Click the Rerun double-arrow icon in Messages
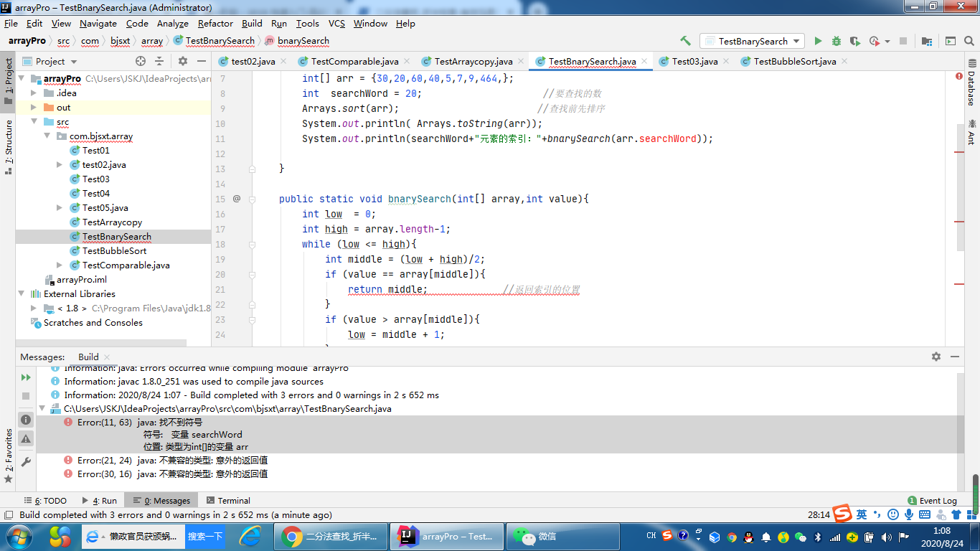 click(x=26, y=377)
